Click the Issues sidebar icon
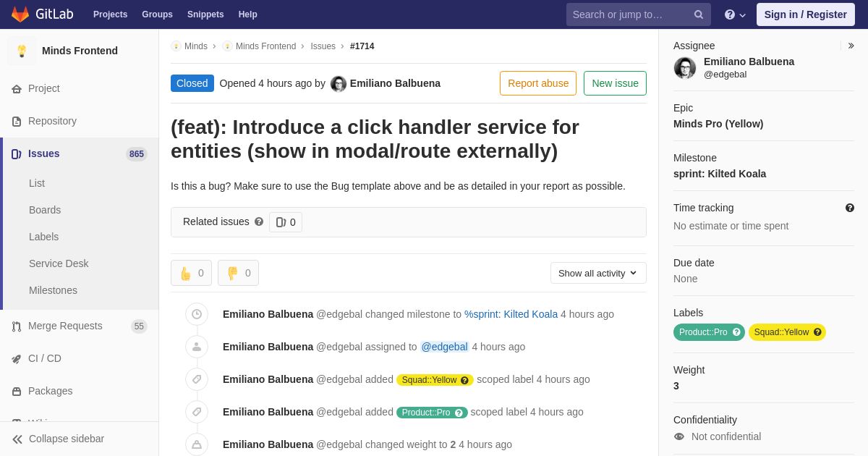The width and height of the screenshot is (868, 456). [17, 154]
